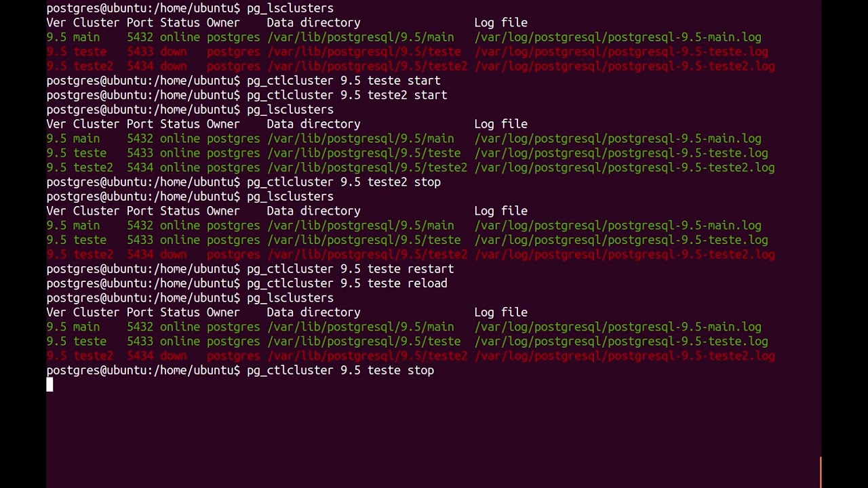The width and height of the screenshot is (868, 488).
Task: Click 'Data directory' header in the last listing
Action: click(313, 312)
